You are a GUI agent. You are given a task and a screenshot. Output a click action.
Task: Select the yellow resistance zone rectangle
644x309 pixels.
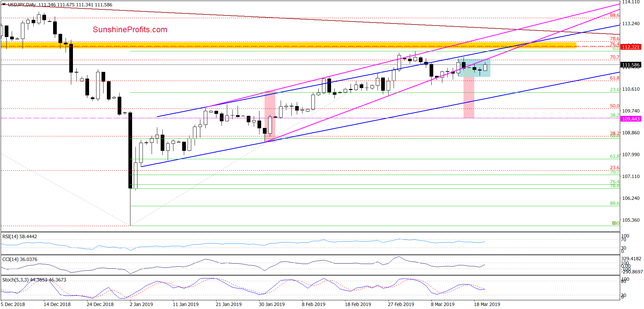coord(289,45)
